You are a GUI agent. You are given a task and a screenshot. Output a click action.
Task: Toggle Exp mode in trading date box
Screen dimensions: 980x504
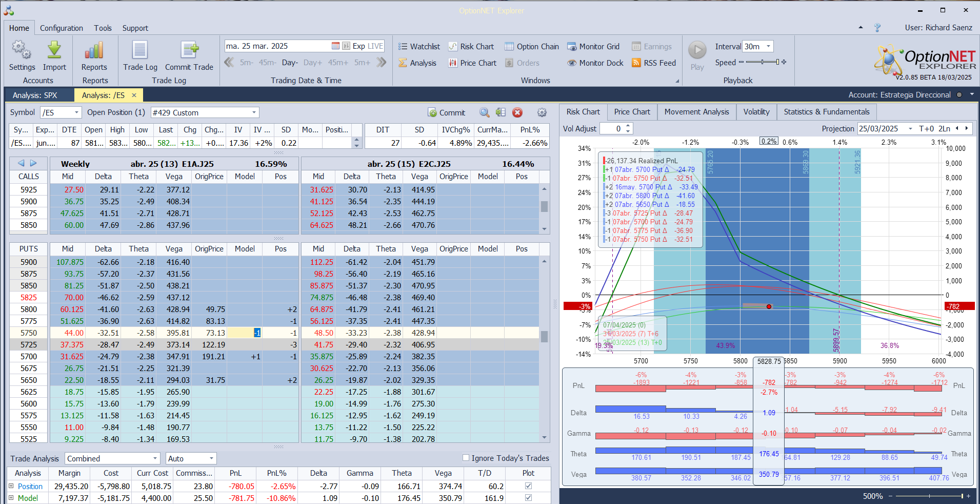358,46
